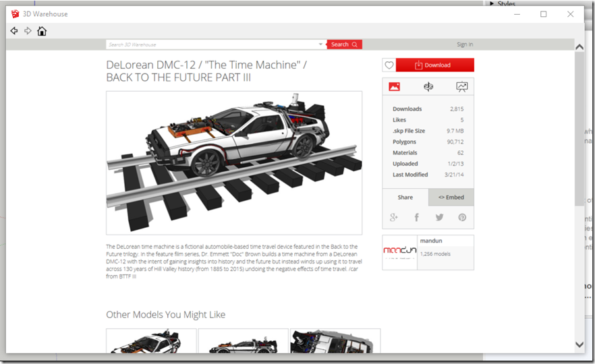595x364 pixels.
Task: Open the 3D Warehouse home page icon
Action: click(42, 31)
